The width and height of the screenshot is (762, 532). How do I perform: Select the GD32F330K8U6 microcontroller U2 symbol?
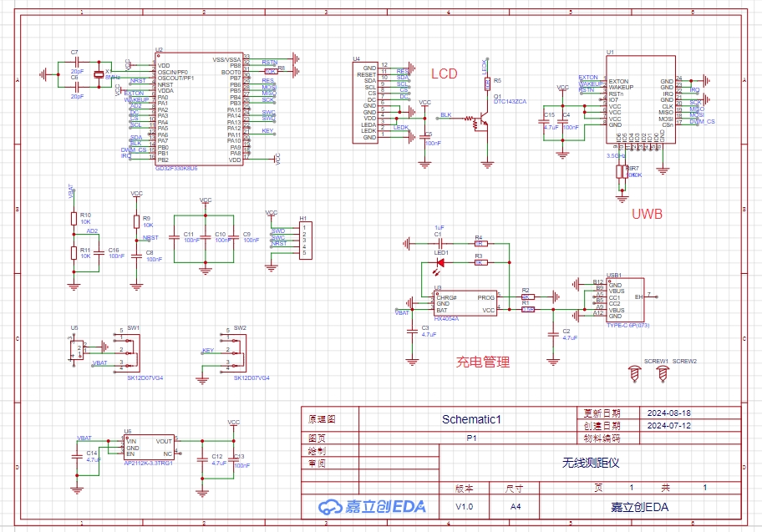[199, 109]
